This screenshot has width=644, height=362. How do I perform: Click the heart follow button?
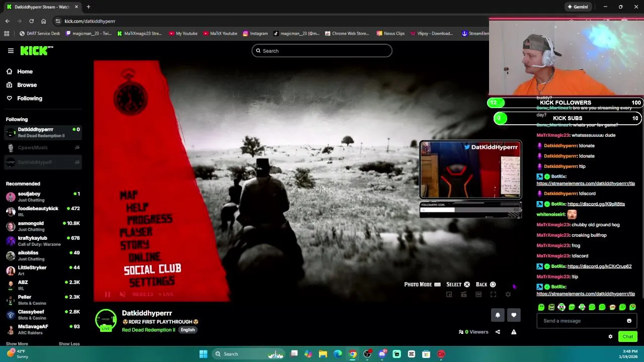pos(514,315)
